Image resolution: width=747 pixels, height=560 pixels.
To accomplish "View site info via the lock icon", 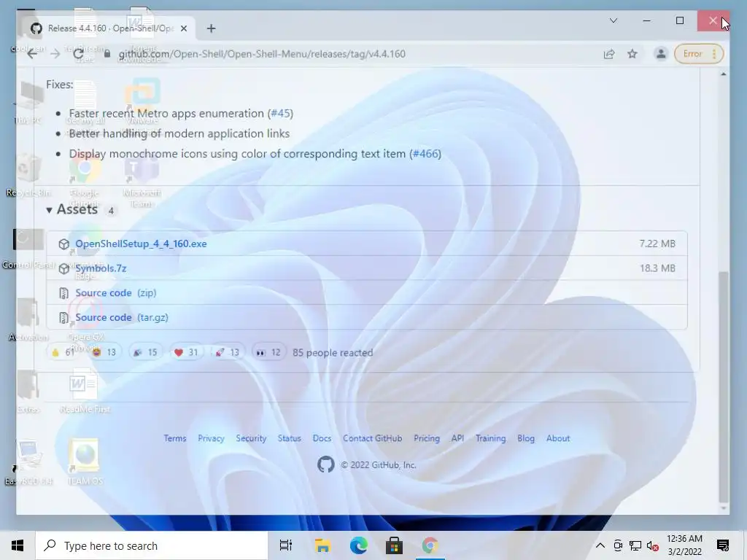I will pos(107,53).
